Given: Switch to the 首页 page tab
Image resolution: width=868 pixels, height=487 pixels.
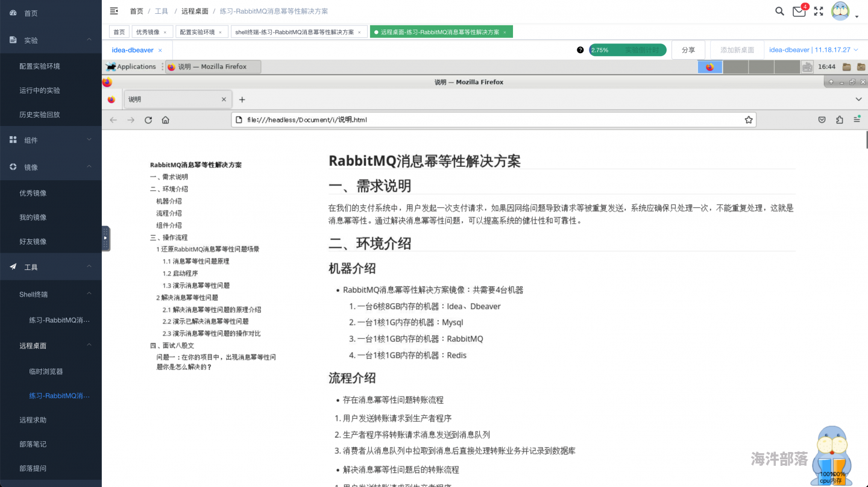Looking at the screenshot, I should point(119,32).
